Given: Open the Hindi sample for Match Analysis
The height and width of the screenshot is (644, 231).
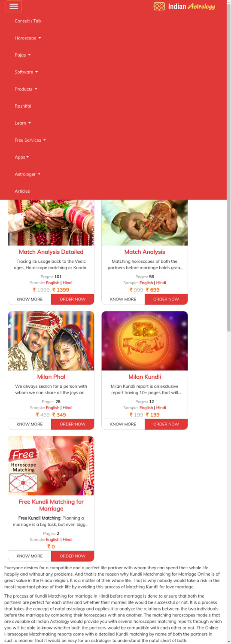Looking at the screenshot, I should click(x=161, y=283).
